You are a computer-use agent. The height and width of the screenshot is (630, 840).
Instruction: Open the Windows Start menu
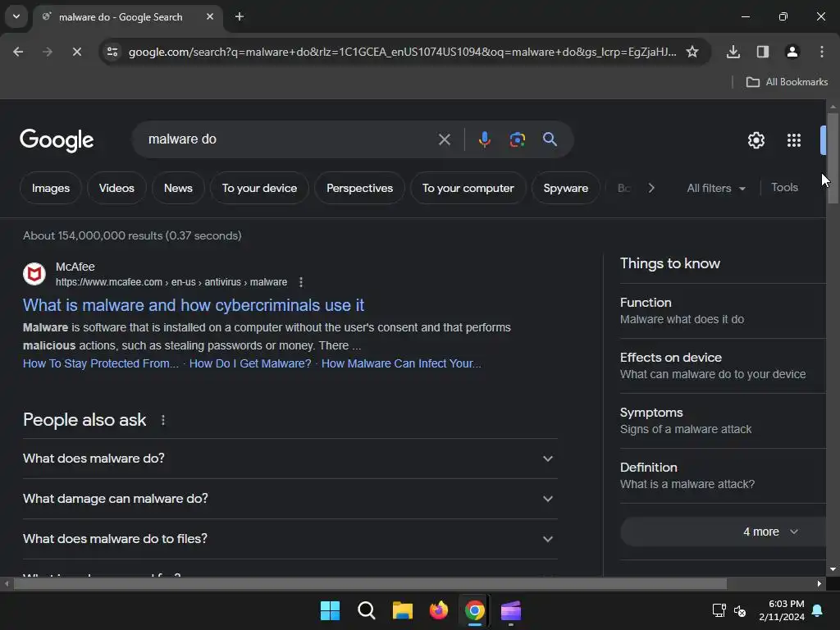pyautogui.click(x=330, y=610)
